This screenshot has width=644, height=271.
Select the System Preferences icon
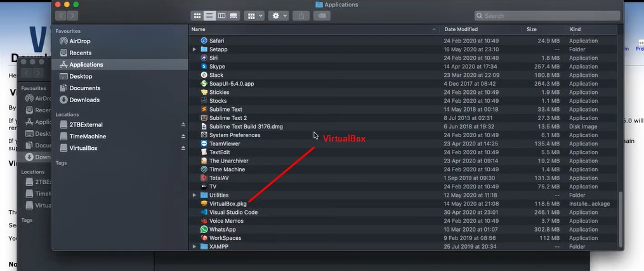point(204,135)
